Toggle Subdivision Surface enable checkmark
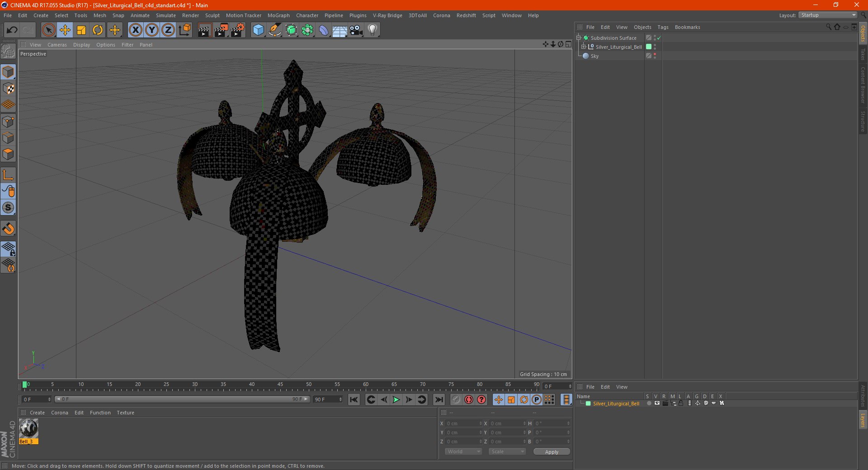This screenshot has height=470, width=868. click(x=659, y=38)
